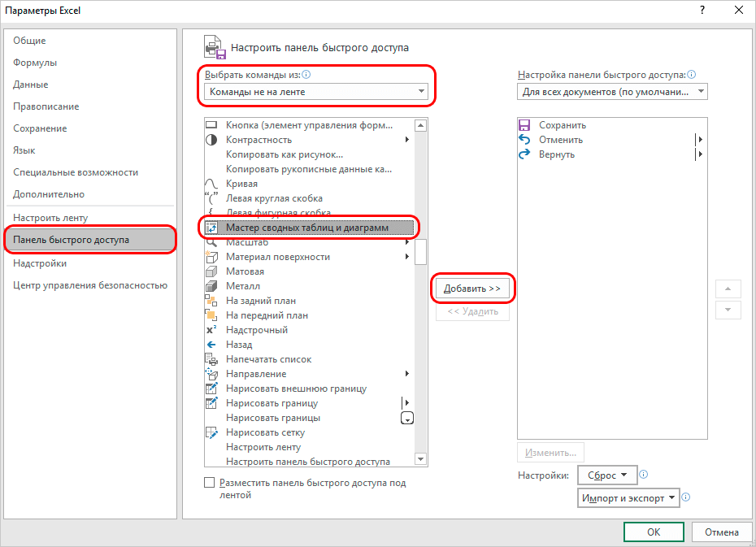The height and width of the screenshot is (547, 756).
Task: Open Центр управления безопасностью section
Action: [x=90, y=285]
